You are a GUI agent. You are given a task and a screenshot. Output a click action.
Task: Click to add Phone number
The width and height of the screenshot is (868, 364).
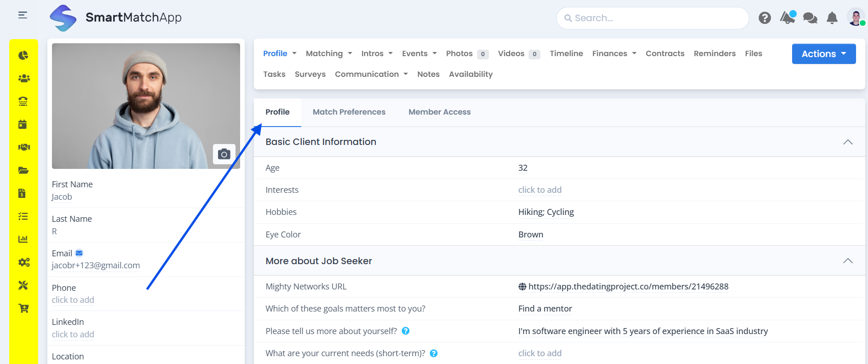[x=73, y=300]
